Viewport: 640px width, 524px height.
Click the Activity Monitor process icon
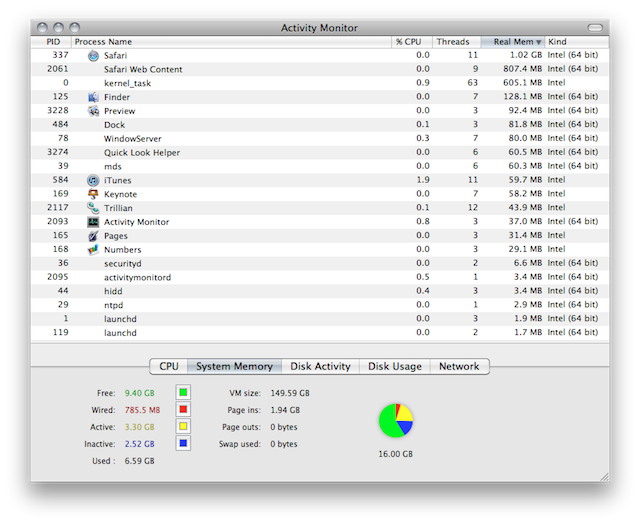[93, 222]
